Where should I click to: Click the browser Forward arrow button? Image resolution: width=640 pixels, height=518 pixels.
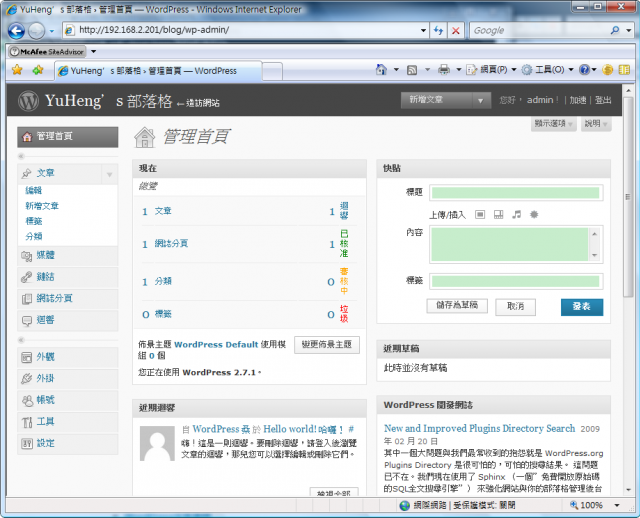(x=36, y=31)
